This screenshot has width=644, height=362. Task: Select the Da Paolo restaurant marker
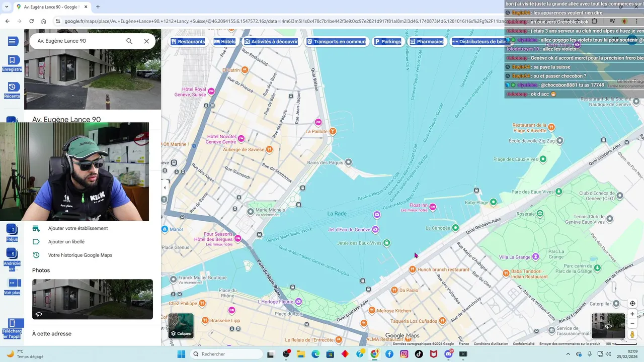pyautogui.click(x=394, y=290)
